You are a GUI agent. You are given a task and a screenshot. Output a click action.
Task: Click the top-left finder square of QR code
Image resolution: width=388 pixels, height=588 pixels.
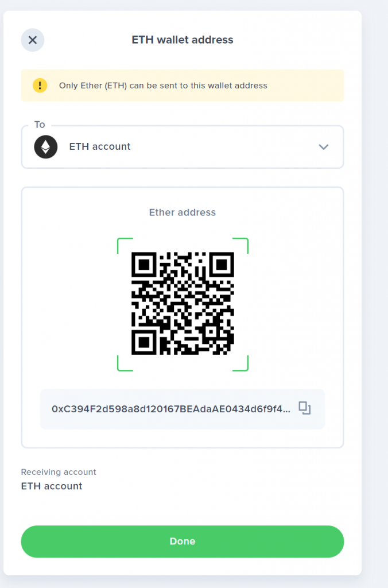[144, 265]
